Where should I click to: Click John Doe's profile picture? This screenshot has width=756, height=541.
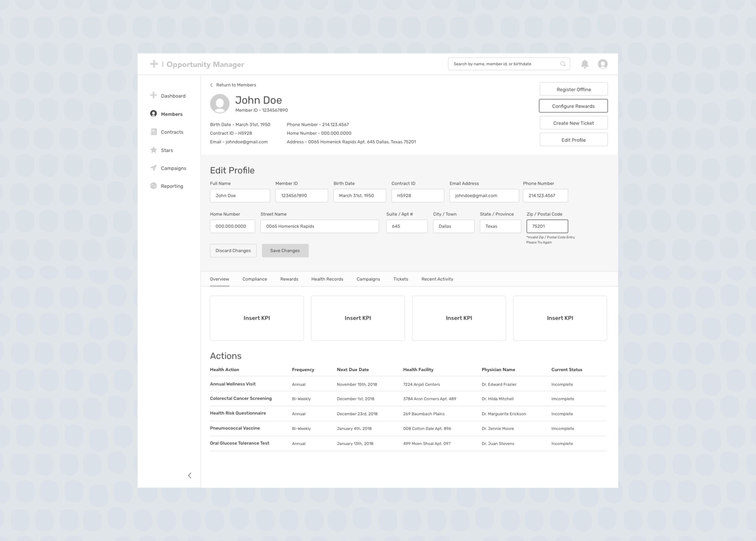click(x=220, y=104)
